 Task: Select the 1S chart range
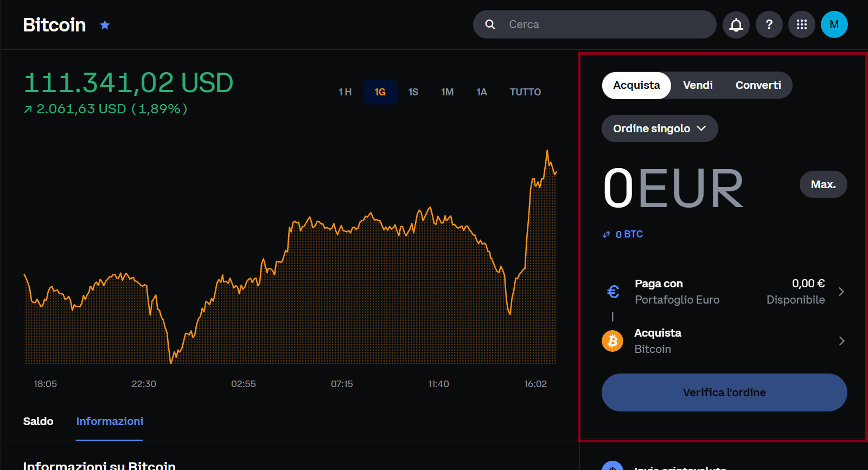[x=413, y=92]
